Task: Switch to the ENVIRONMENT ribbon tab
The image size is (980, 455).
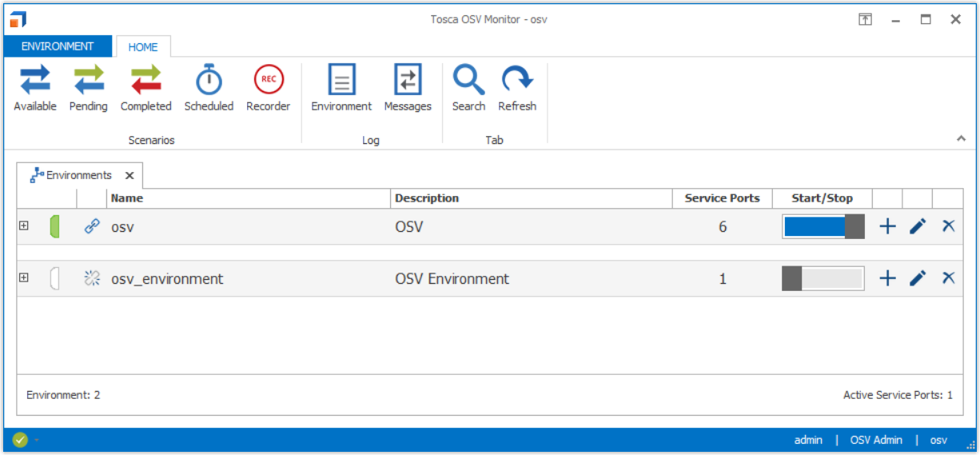Action: click(58, 46)
